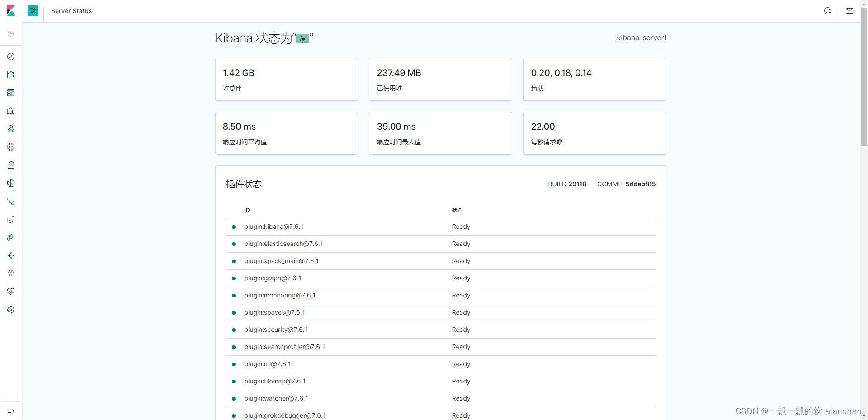Open Management gear icon

[x=11, y=310]
